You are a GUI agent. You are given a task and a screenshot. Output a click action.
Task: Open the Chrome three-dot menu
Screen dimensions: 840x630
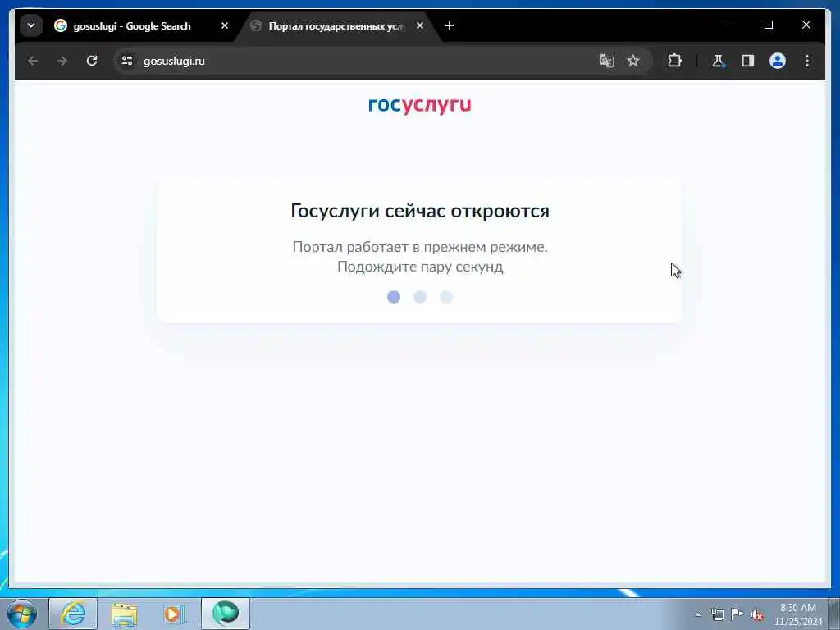click(807, 61)
